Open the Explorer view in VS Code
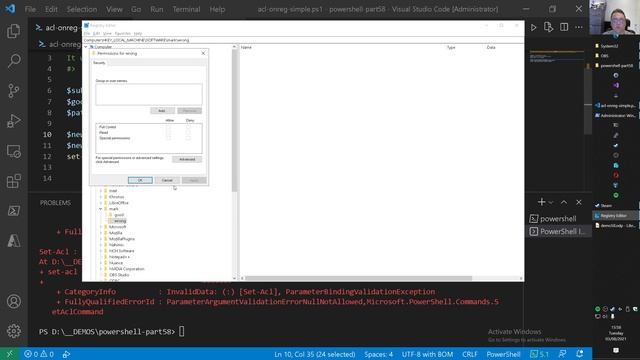This screenshot has height=360, width=640. 13,31
